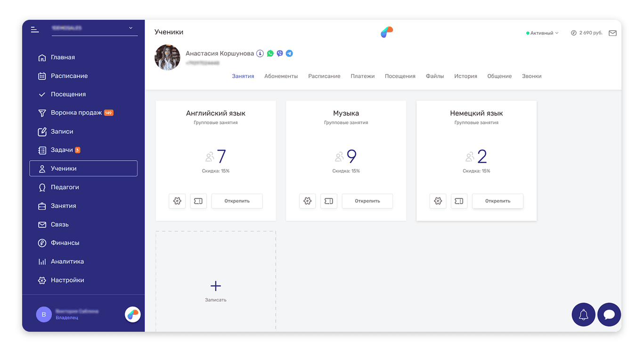Expand the Активный status dropdown
The image size is (644, 352).
(542, 33)
